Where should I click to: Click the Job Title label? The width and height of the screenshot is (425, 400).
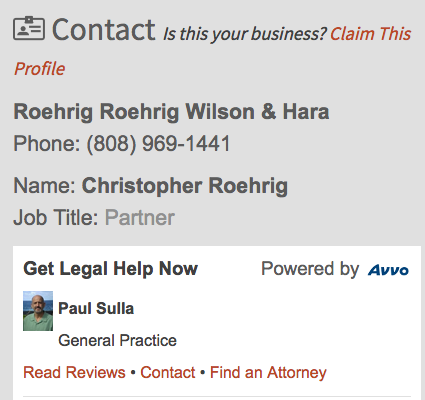(x=56, y=218)
